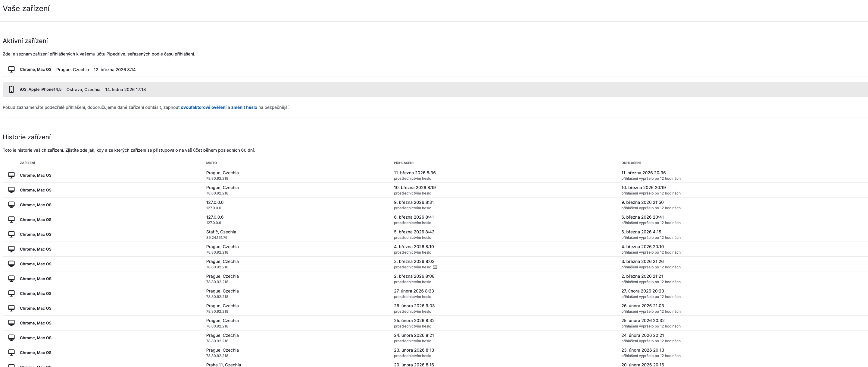This screenshot has height=367, width=868.
Task: Click monitor icon in Stařič, Czechia row
Action: (x=11, y=234)
